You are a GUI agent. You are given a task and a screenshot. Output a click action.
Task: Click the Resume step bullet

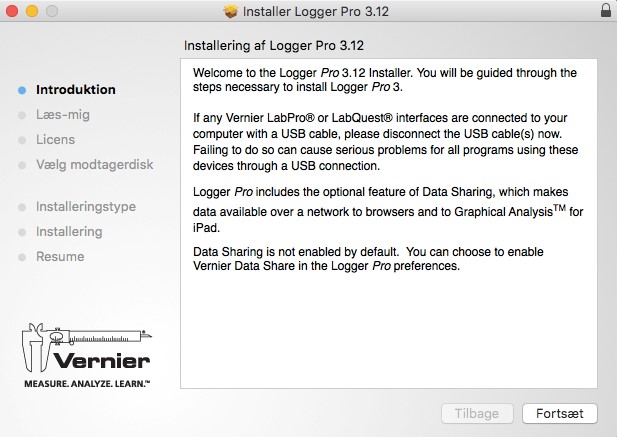(22, 257)
